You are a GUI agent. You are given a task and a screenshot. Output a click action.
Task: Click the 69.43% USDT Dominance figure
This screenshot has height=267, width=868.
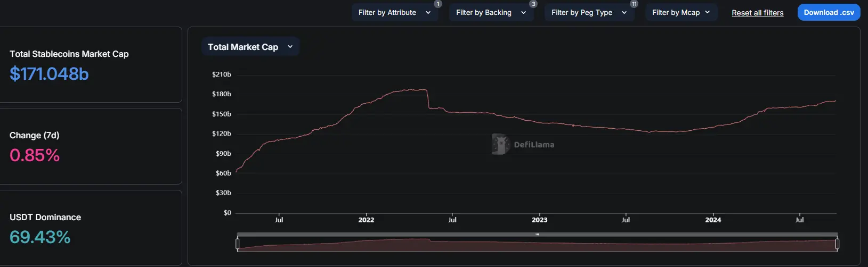40,237
